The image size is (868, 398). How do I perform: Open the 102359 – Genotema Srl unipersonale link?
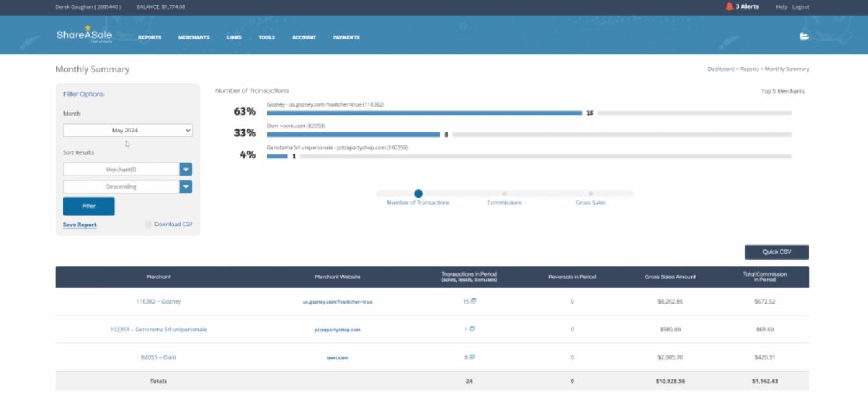tap(158, 330)
